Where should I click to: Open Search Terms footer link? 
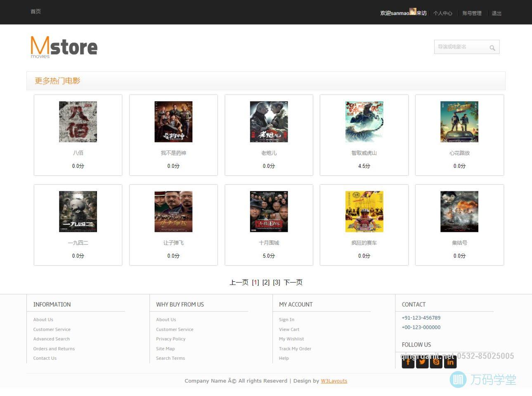(170, 358)
